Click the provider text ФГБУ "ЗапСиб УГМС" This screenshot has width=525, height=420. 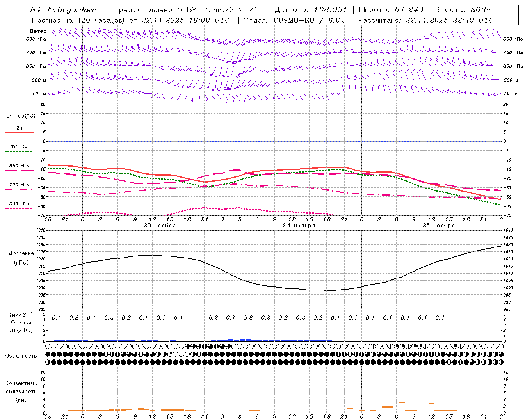pyautogui.click(x=219, y=10)
